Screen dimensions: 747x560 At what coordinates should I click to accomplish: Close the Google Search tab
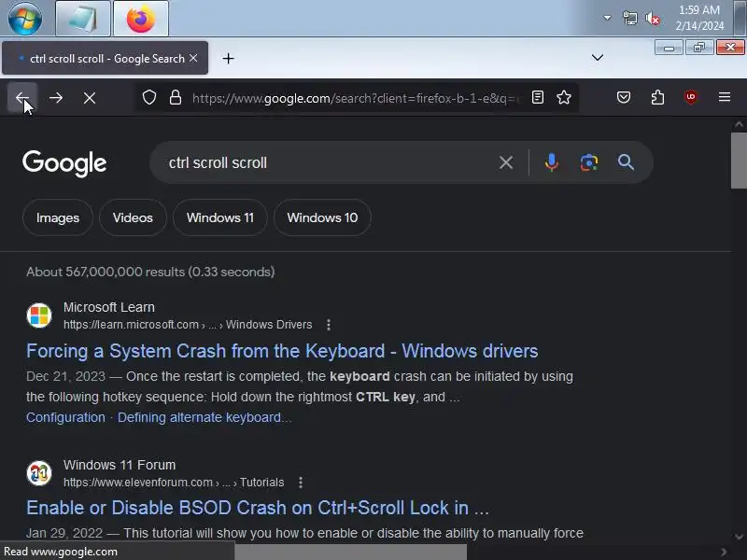(193, 58)
